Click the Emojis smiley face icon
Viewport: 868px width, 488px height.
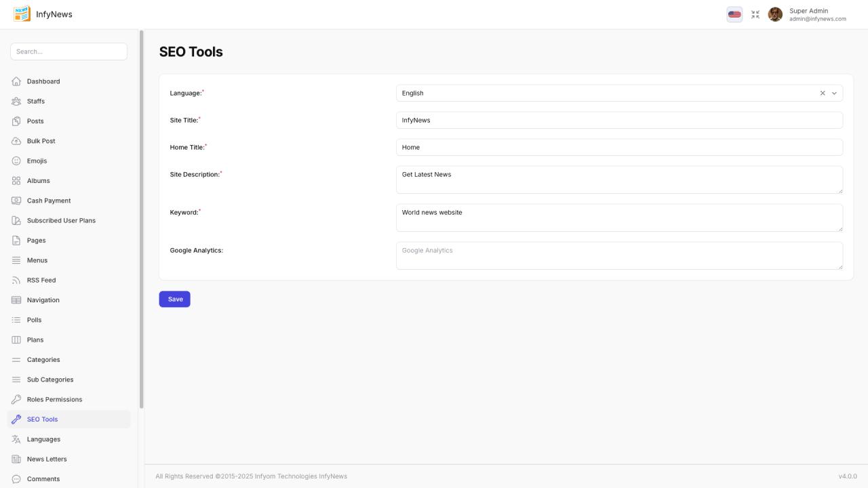pyautogui.click(x=16, y=161)
